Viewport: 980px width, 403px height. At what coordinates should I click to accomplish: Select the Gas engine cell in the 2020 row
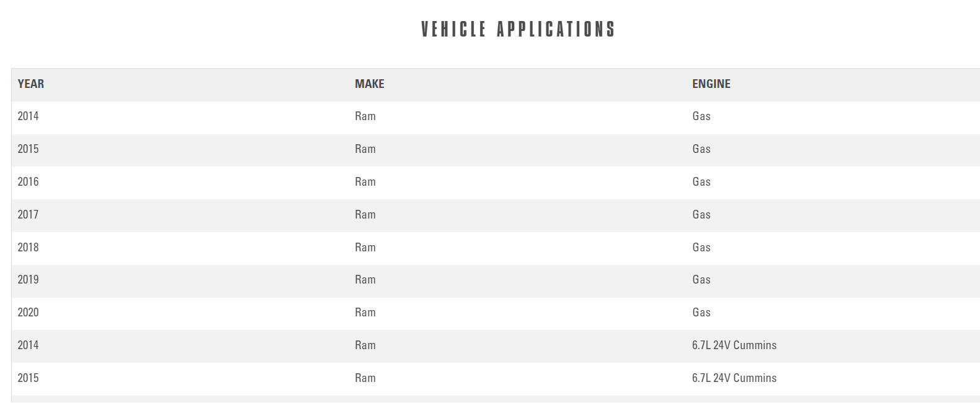(701, 313)
